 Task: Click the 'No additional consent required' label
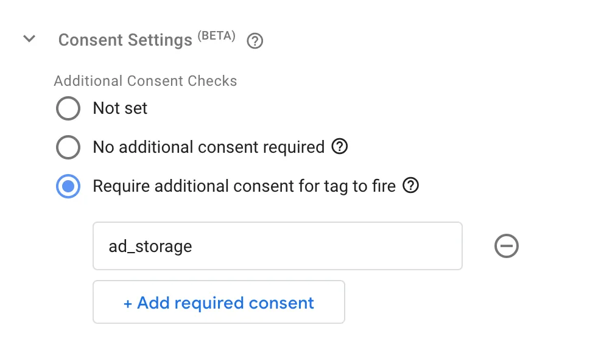[x=209, y=147]
